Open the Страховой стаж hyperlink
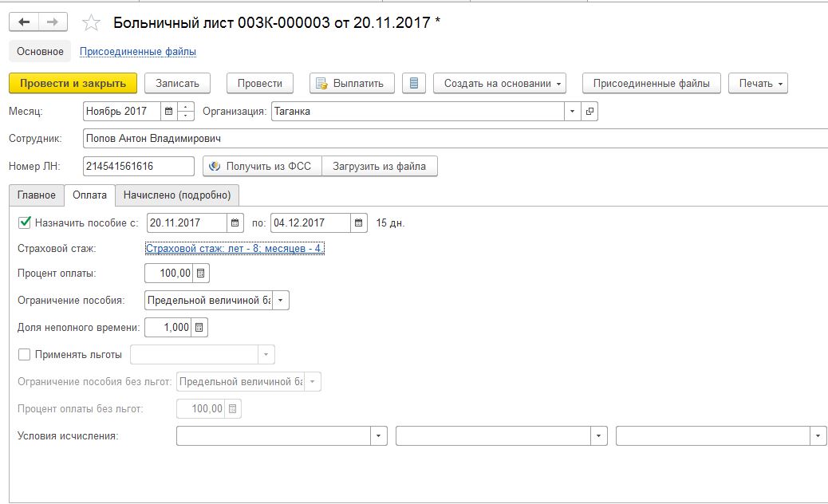The height and width of the screenshot is (504, 828). [235, 248]
